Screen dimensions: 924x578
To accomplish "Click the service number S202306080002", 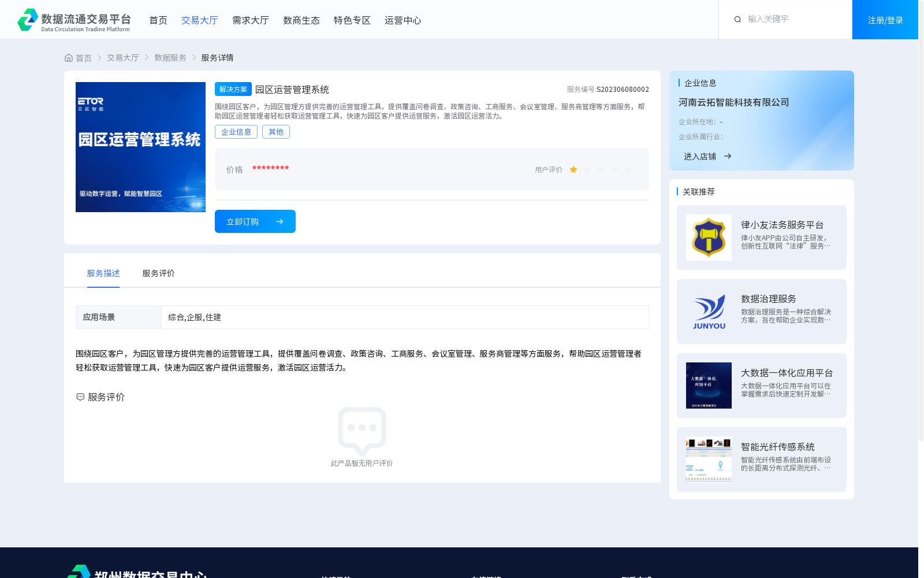I will coord(623,90).
